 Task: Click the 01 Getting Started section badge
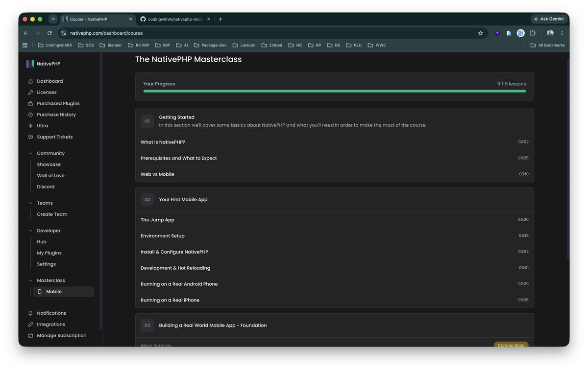point(147,121)
